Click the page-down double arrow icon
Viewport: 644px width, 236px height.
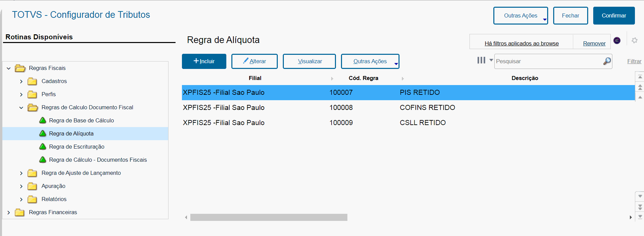click(640, 207)
